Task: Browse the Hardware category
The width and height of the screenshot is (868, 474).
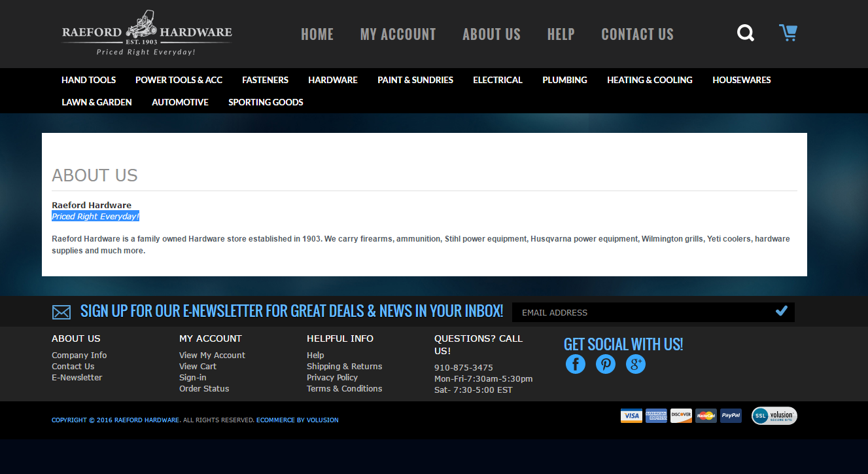Action: [x=333, y=80]
